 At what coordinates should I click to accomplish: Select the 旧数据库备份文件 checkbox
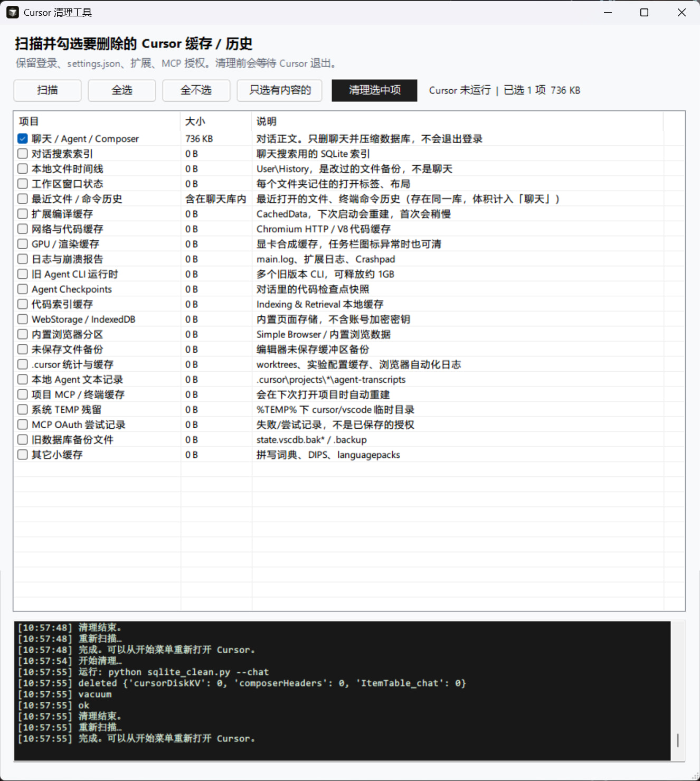coord(23,440)
